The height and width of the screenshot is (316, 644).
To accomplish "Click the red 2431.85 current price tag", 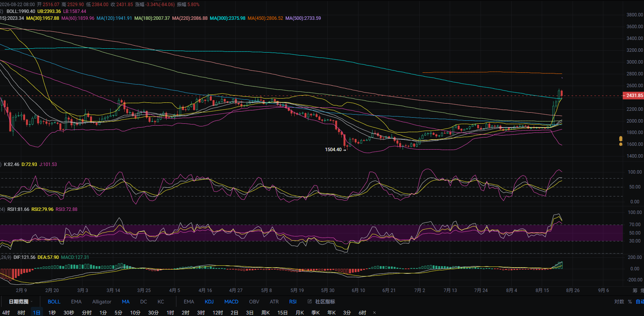I will [633, 96].
